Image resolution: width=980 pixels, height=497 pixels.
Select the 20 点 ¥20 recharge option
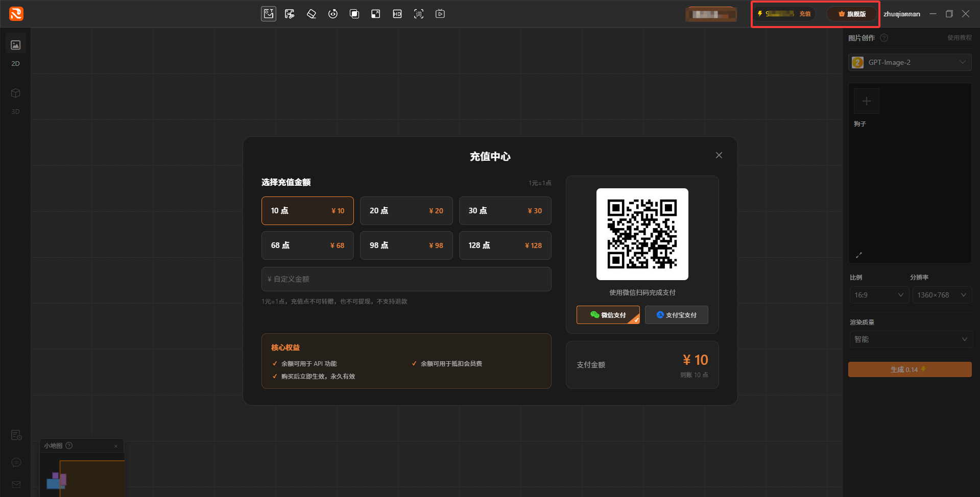407,211
